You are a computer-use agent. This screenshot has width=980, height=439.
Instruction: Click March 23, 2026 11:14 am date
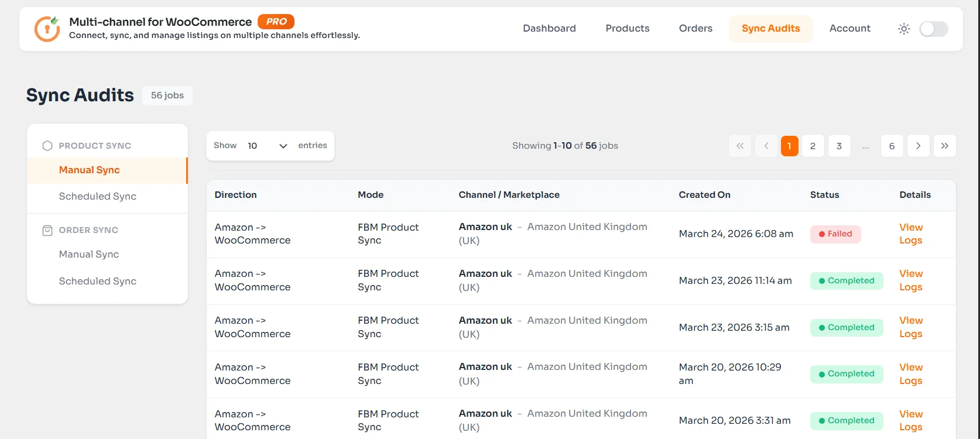[x=735, y=281]
